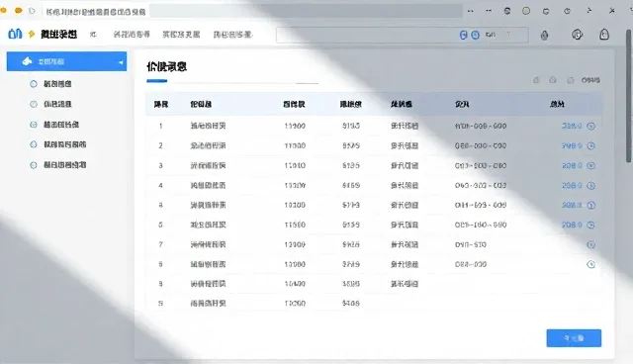Image resolution: width=633 pixels, height=364 pixels.
Task: Click the second small gray icon above the table's right side
Action: click(553, 80)
